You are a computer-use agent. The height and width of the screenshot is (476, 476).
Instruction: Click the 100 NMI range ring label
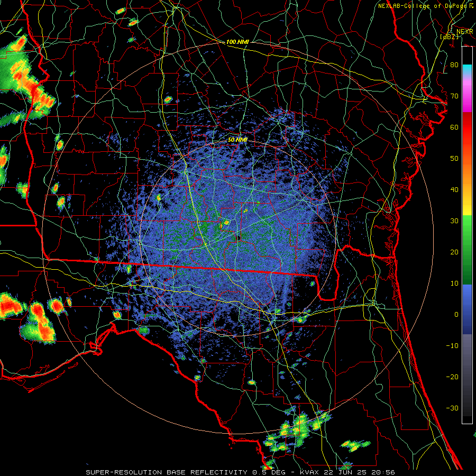pyautogui.click(x=237, y=42)
